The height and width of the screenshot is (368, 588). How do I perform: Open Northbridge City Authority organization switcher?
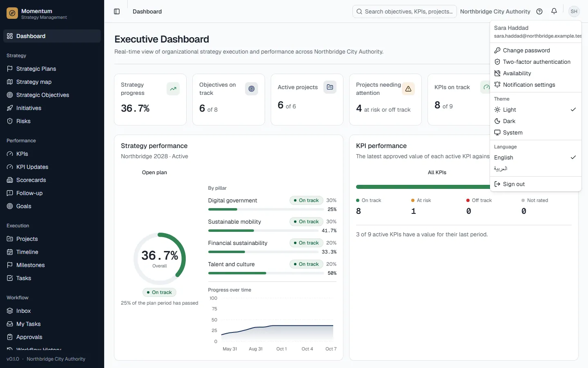pyautogui.click(x=495, y=11)
